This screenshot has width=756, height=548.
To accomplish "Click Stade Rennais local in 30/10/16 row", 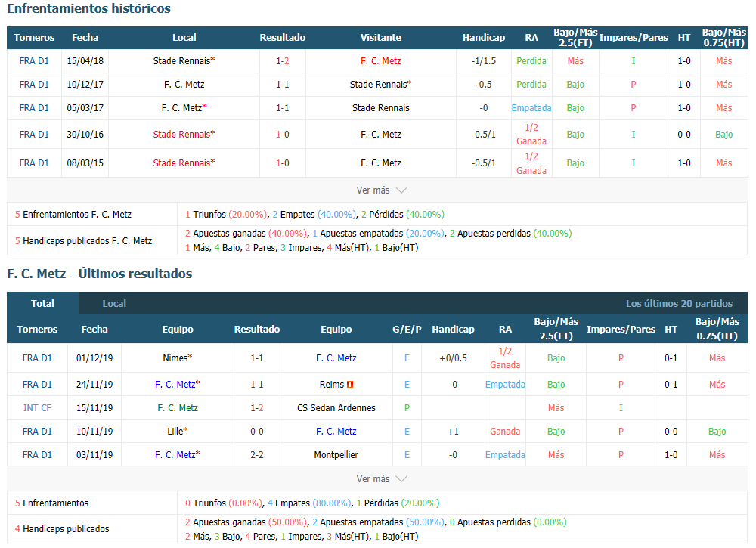I will click(184, 135).
